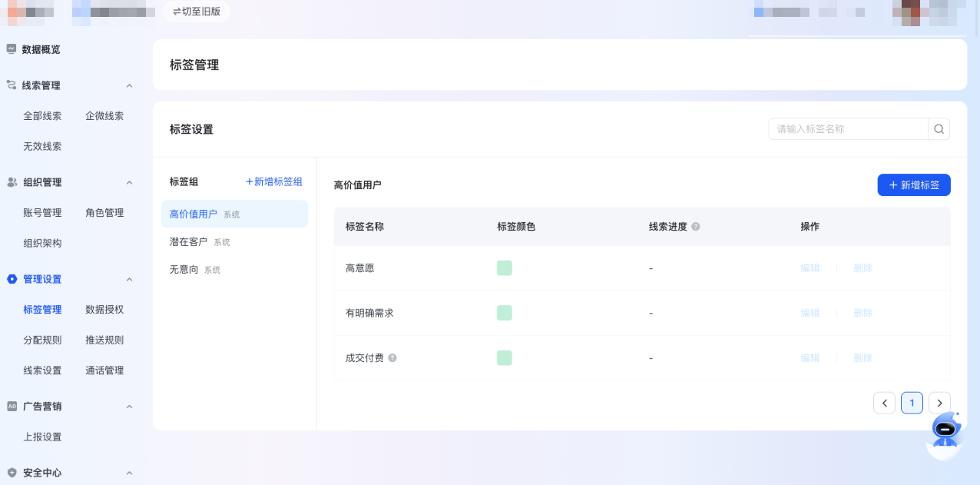The image size is (980, 485).
Task: Open 角色管理 in the sidebar
Action: click(104, 213)
